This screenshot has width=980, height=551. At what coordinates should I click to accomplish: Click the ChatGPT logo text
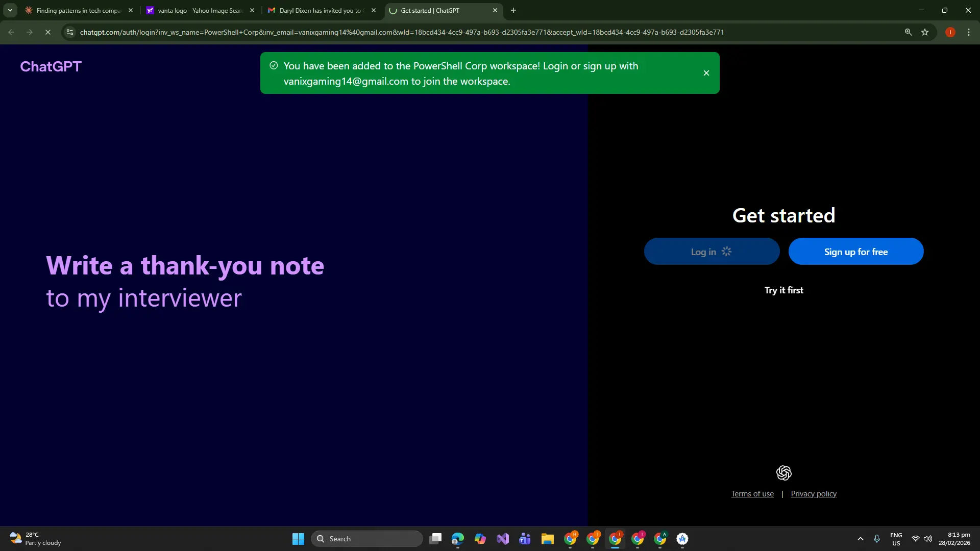[x=51, y=66]
